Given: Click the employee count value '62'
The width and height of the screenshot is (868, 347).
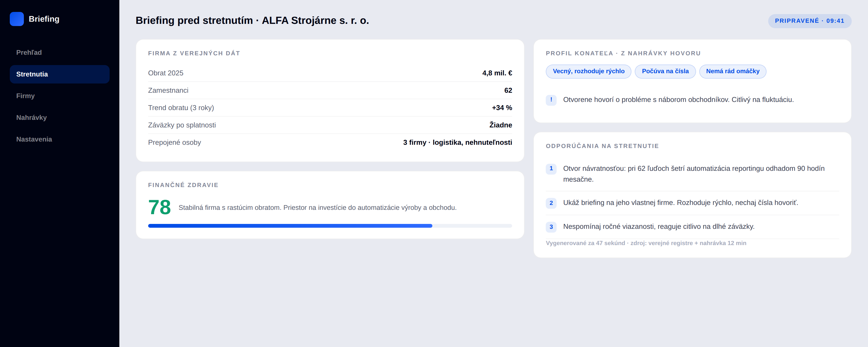Looking at the screenshot, I should point(508,90).
